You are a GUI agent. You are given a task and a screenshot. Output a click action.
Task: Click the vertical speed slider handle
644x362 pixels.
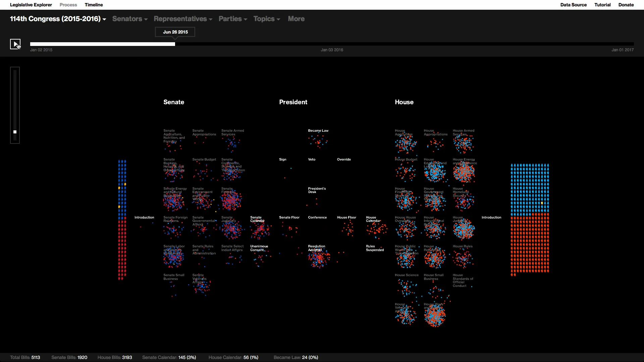click(15, 132)
